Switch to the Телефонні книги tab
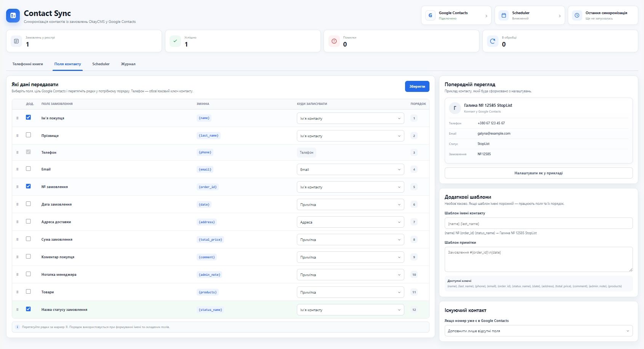Screen dimensions: 644x349 (x=27, y=64)
